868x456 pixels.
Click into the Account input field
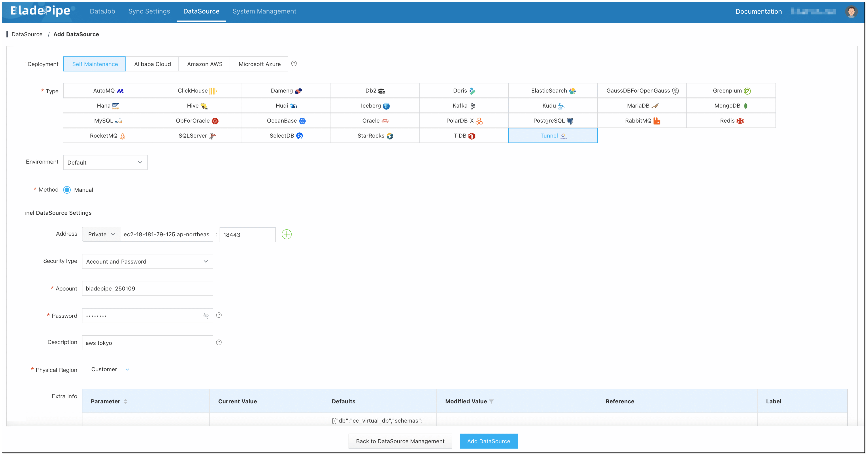(147, 289)
